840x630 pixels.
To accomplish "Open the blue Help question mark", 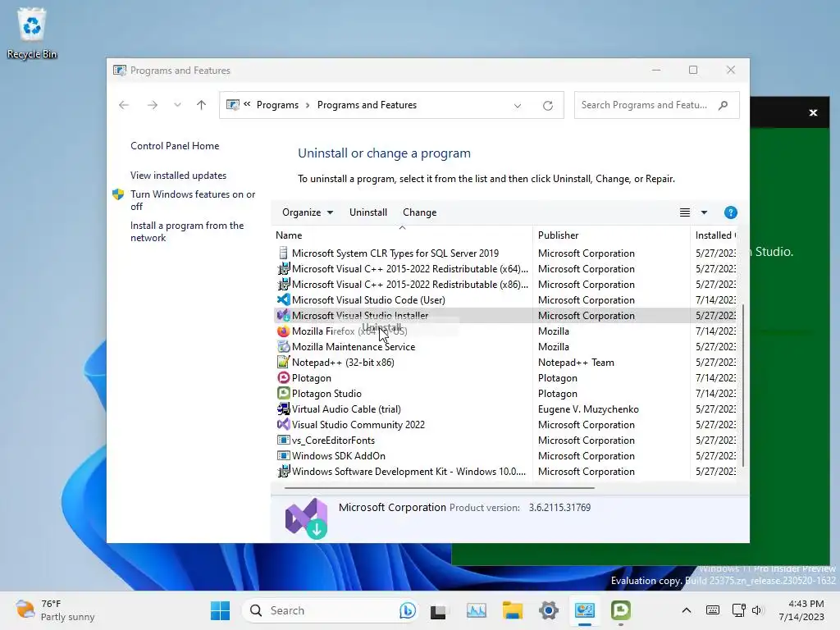I will [730, 212].
